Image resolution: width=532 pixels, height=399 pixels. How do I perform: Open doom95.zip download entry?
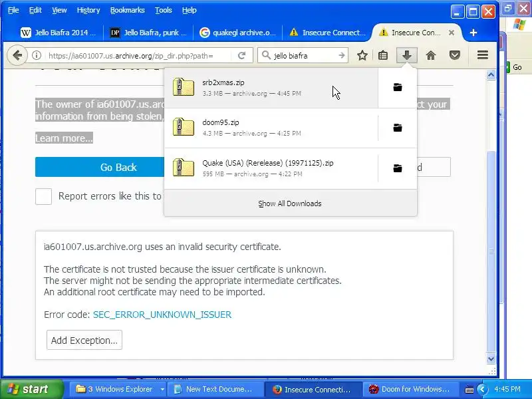(x=271, y=128)
